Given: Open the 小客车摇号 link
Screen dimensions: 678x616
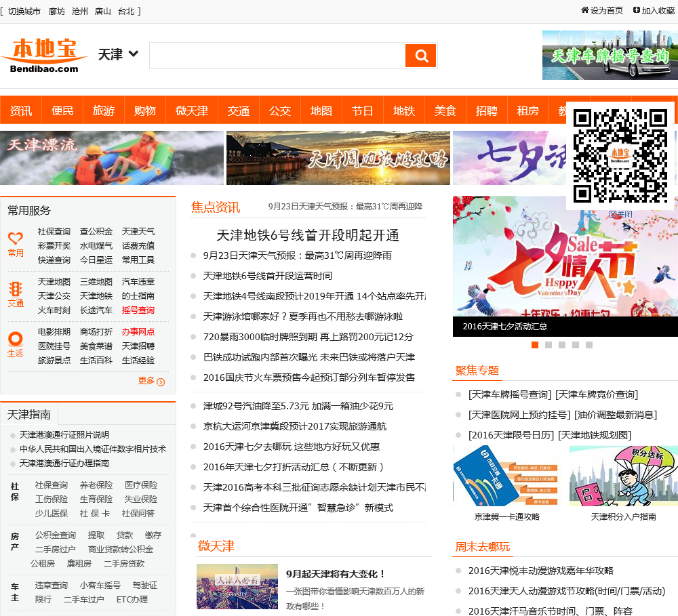Looking at the screenshot, I should [x=100, y=586].
